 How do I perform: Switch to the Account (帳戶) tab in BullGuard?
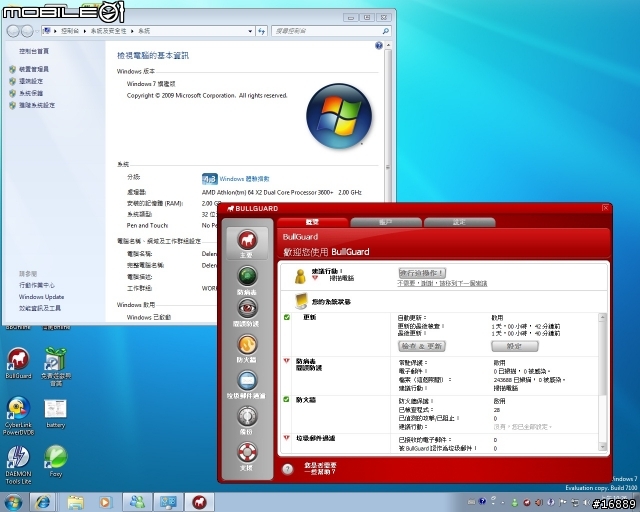pyautogui.click(x=386, y=222)
